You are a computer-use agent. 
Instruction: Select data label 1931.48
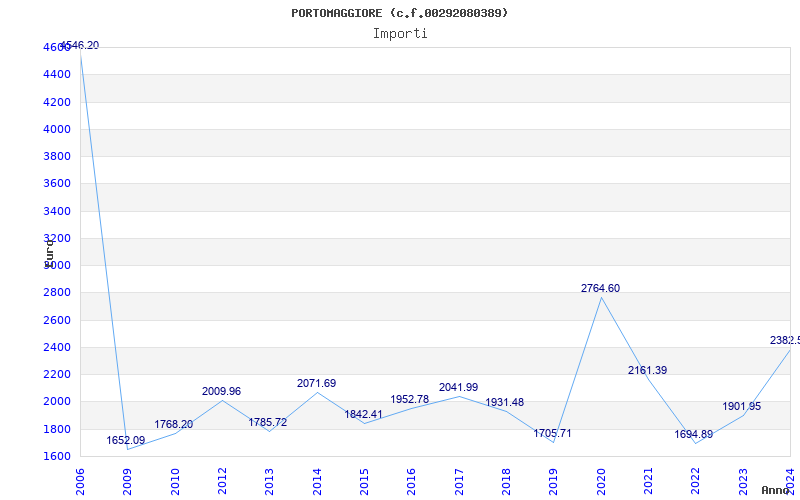[504, 402]
